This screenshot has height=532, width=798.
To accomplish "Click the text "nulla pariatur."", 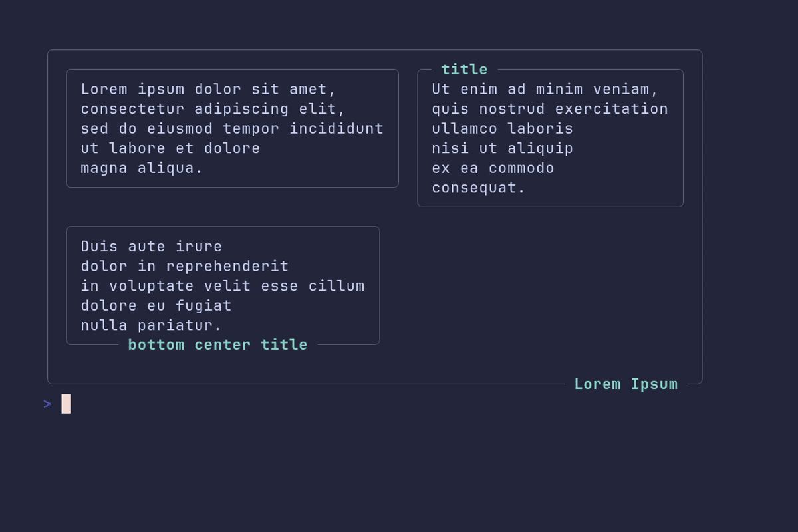I will pyautogui.click(x=152, y=325).
